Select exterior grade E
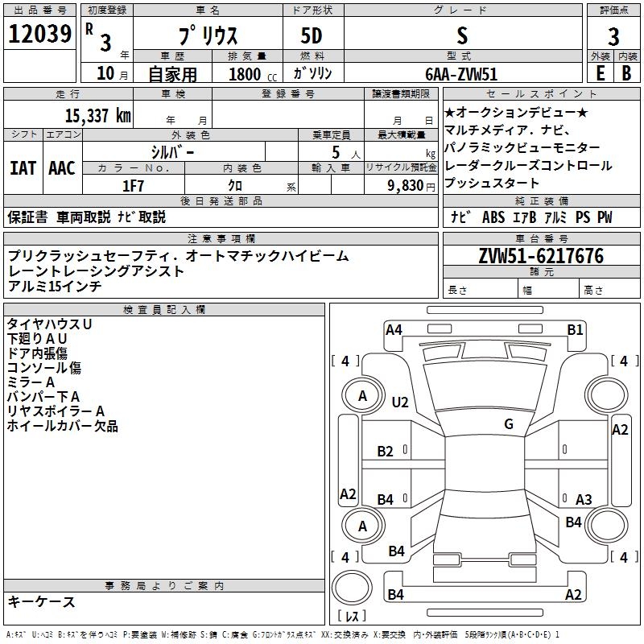 coord(600,72)
